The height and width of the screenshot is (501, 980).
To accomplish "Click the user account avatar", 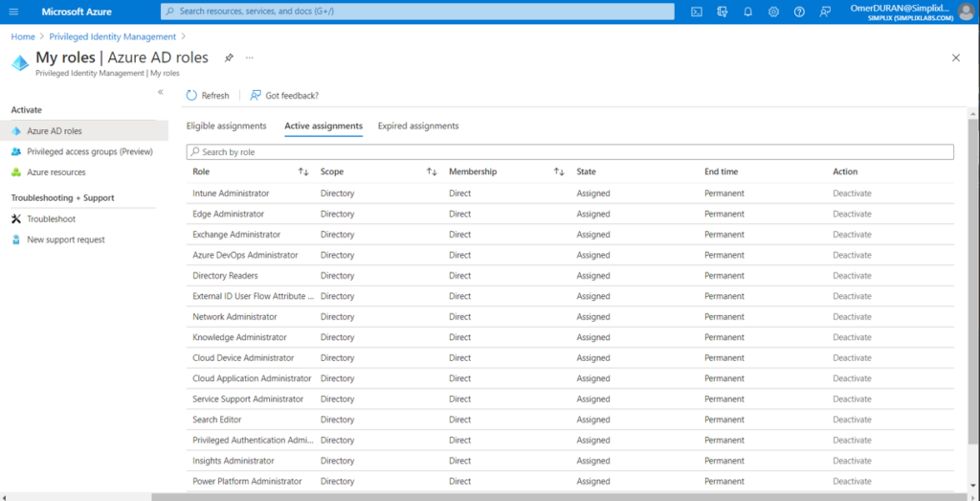I will tap(966, 11).
